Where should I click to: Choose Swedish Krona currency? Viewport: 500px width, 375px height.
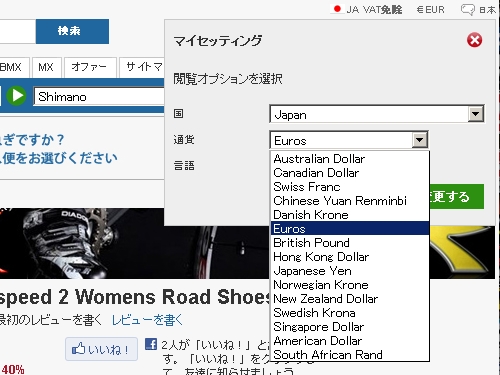(x=350, y=313)
